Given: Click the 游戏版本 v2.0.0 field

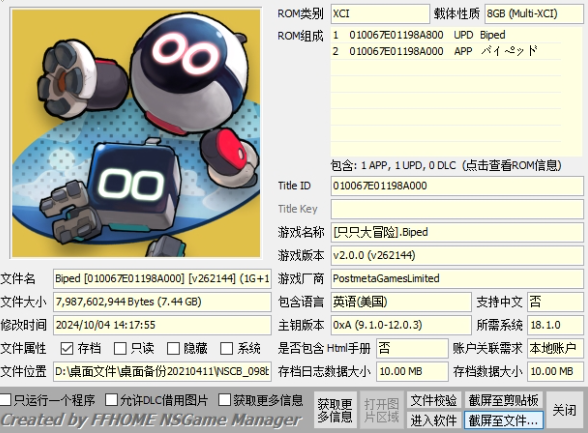Looking at the screenshot, I should tap(457, 256).
